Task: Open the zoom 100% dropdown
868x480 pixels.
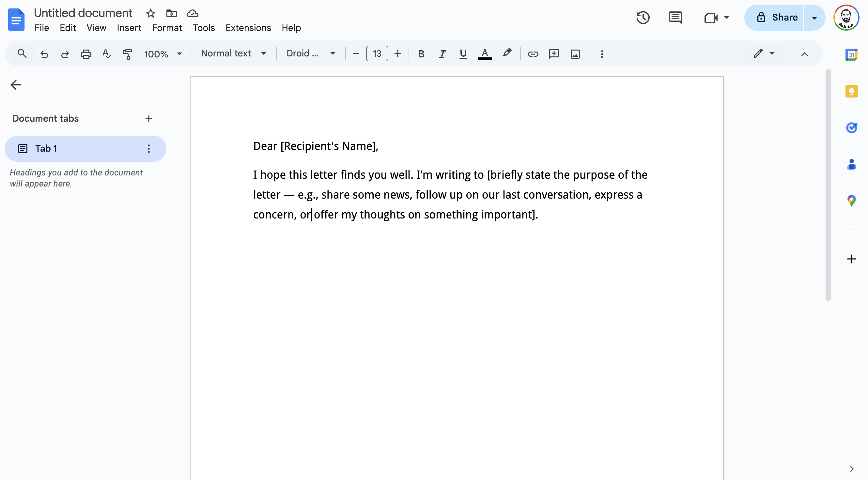Action: [x=163, y=54]
